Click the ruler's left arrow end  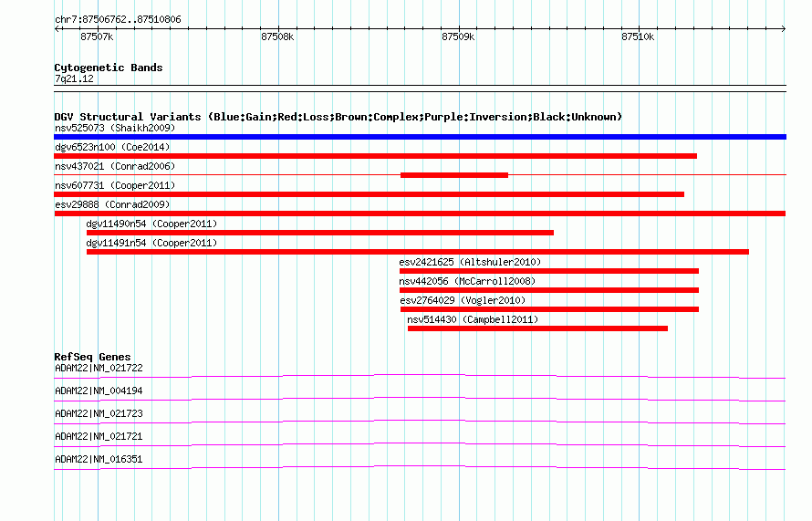tap(57, 29)
